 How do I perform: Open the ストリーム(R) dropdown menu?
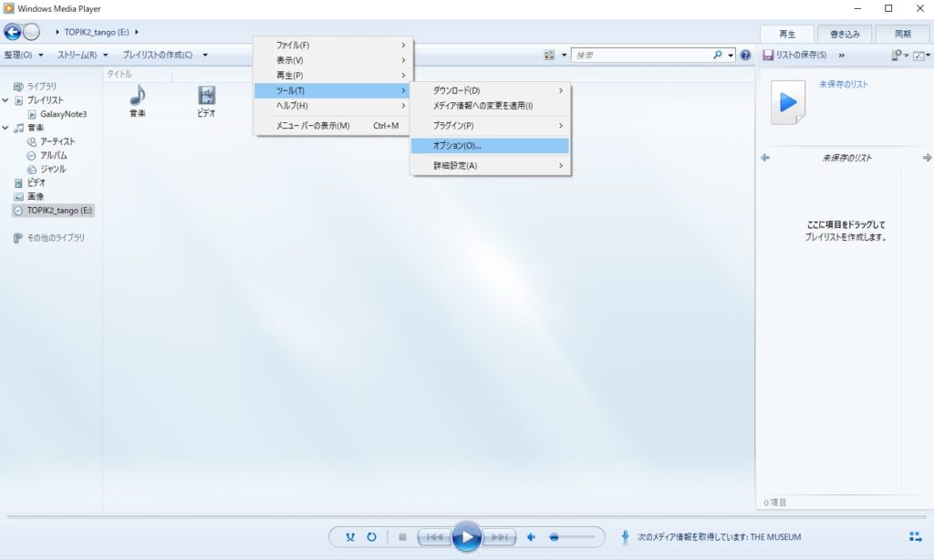tap(83, 55)
